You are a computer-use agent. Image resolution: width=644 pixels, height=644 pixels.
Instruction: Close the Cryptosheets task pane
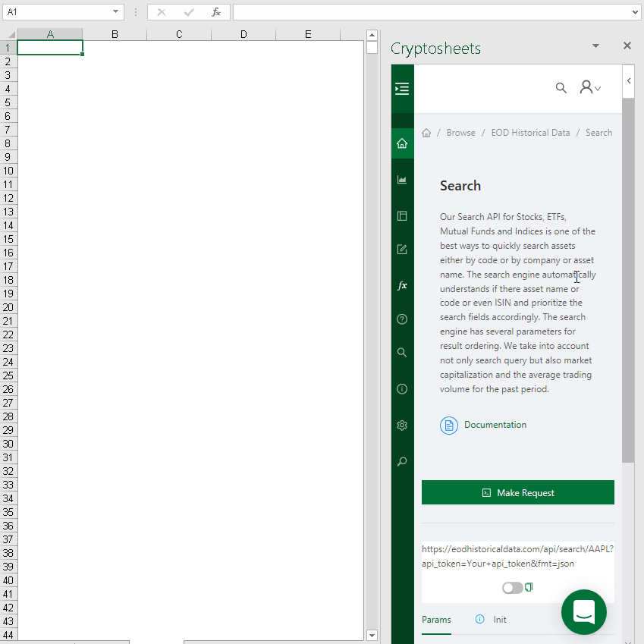point(627,46)
